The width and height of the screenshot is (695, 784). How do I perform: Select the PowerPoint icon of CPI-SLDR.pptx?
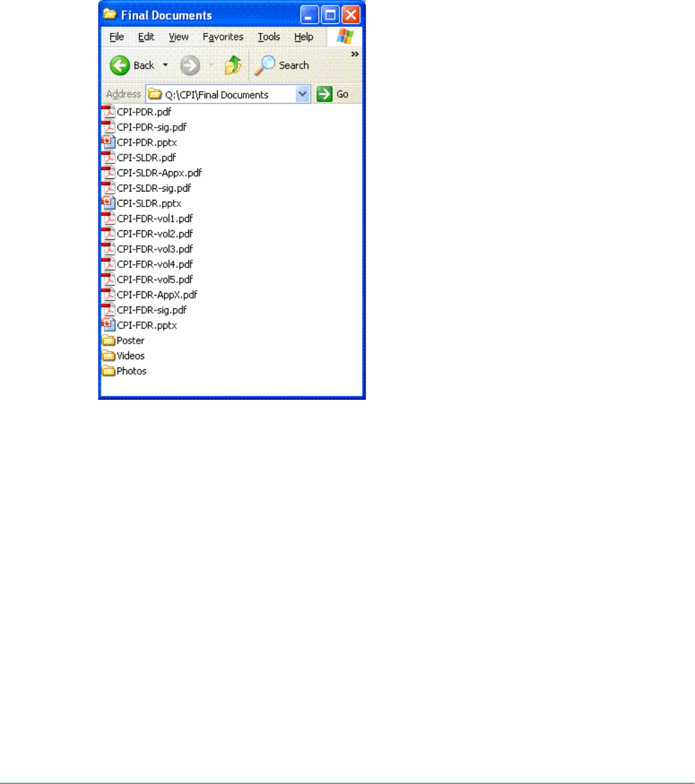pyautogui.click(x=109, y=203)
